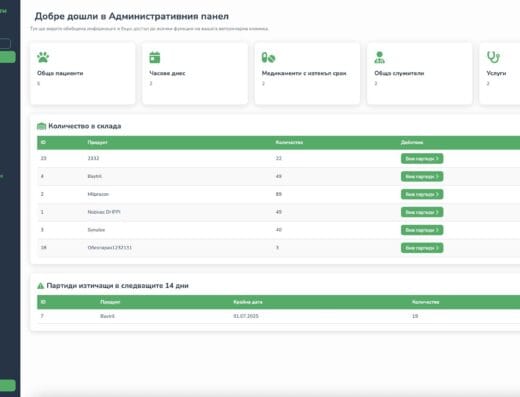Click quantity 19 in the expiring batches table

click(x=415, y=316)
